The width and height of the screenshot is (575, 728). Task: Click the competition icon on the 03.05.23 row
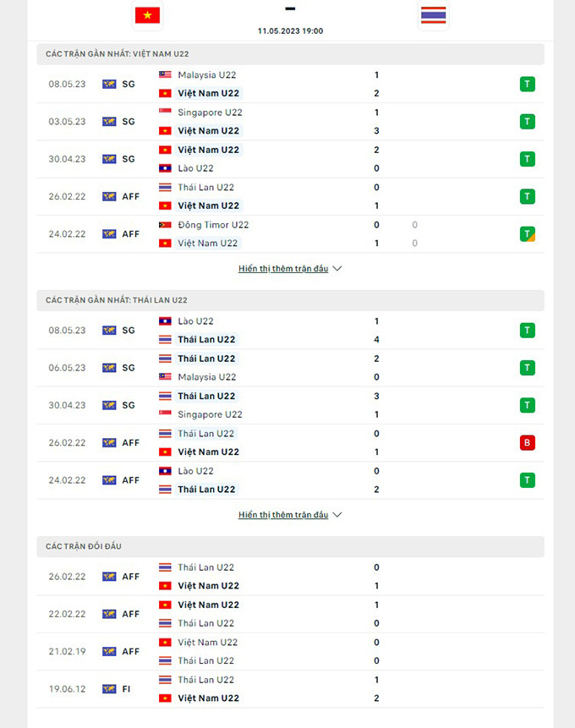(109, 122)
